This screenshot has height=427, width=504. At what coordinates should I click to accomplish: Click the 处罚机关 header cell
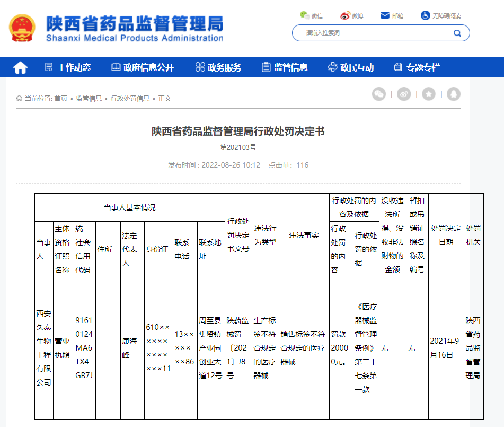473,235
